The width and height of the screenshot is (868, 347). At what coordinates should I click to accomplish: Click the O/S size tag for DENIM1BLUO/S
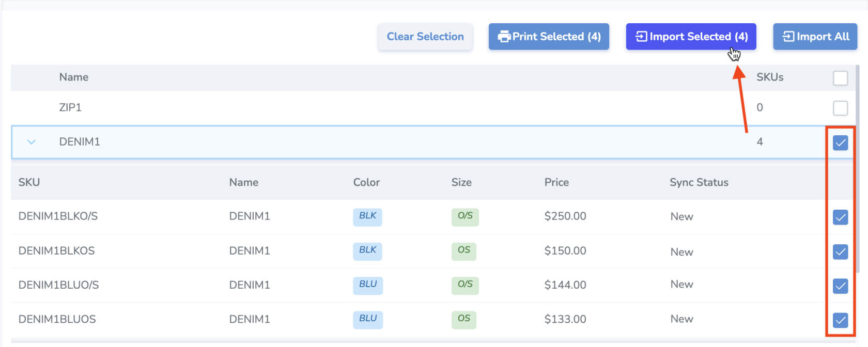[465, 285]
